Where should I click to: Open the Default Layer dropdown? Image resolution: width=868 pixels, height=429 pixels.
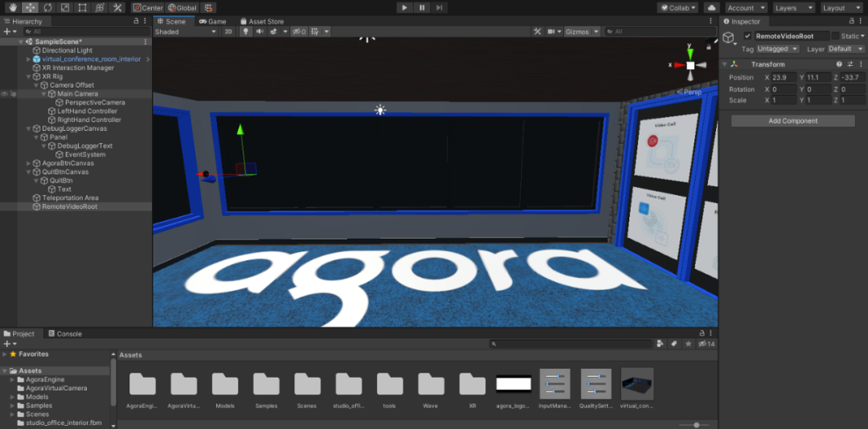[845, 49]
